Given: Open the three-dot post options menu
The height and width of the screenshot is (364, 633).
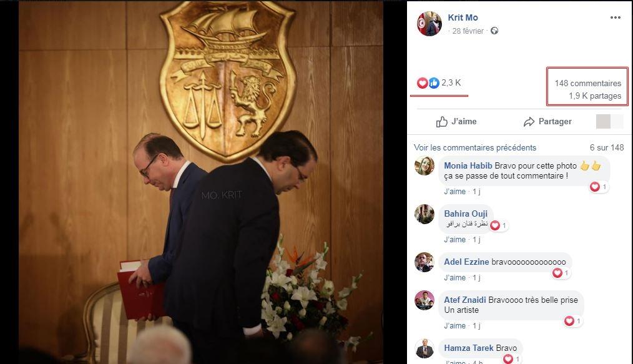Looking at the screenshot, I should 615,17.
